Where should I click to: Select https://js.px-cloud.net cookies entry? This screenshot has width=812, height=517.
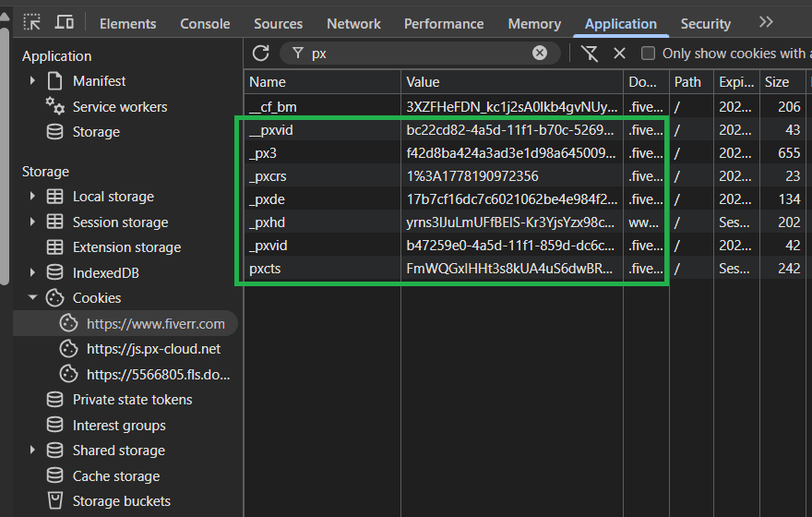pyautogui.click(x=153, y=349)
